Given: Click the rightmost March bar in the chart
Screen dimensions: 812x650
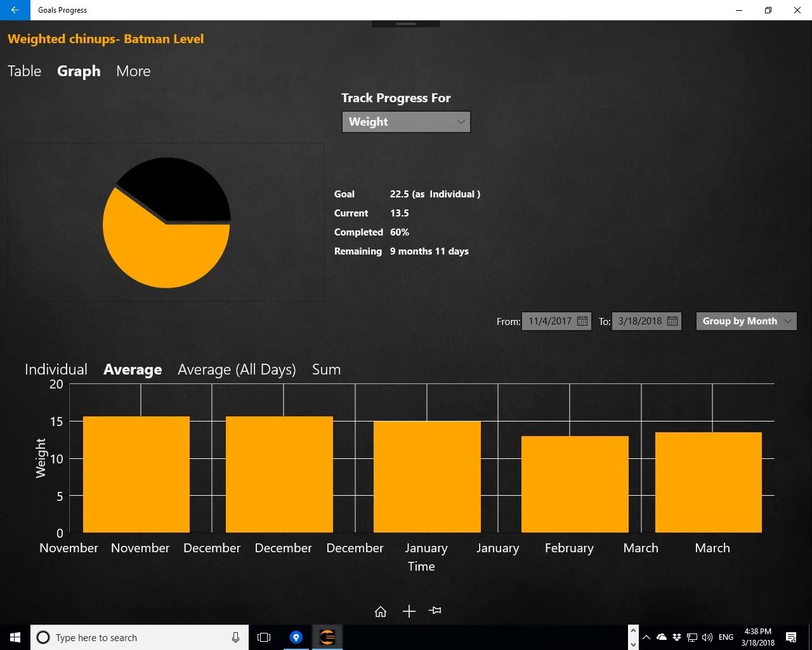Looking at the screenshot, I should tap(709, 482).
